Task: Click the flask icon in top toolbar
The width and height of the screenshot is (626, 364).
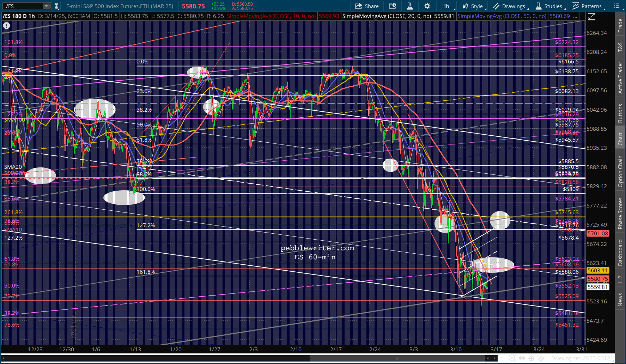Action: point(410,6)
